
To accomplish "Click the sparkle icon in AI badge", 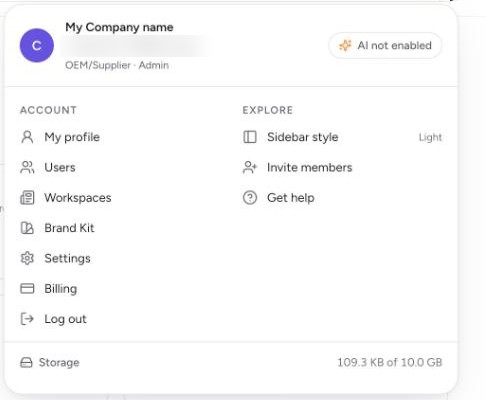I will tap(345, 45).
